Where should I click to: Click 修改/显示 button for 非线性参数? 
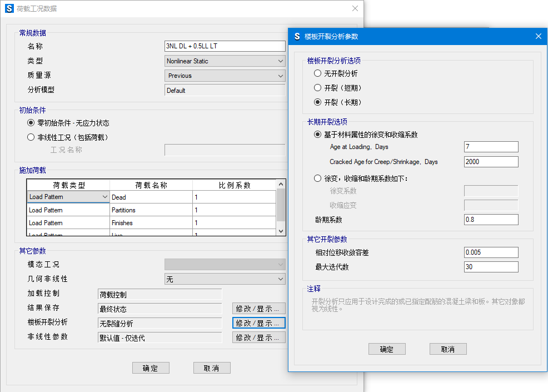pyautogui.click(x=259, y=338)
